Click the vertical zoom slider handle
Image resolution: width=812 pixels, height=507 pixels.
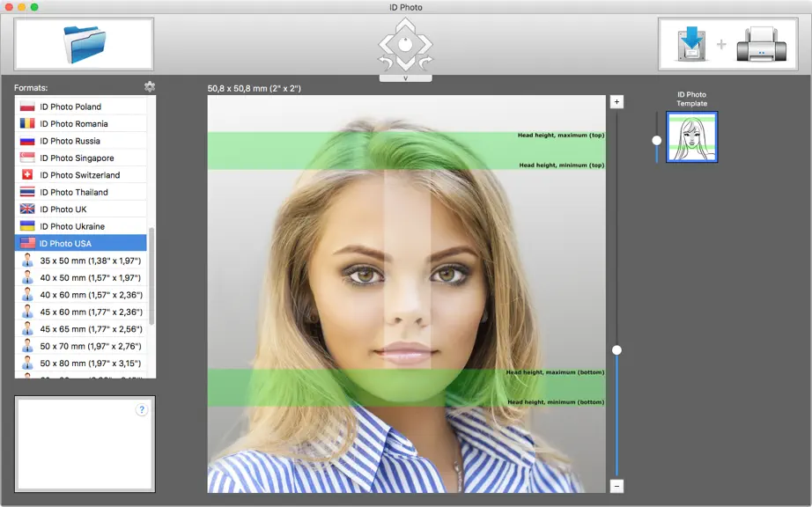tap(616, 350)
